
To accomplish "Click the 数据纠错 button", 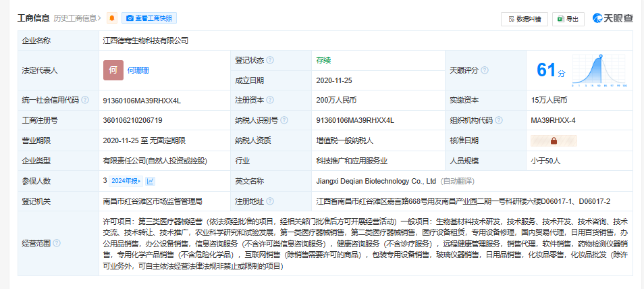I will point(525,19).
